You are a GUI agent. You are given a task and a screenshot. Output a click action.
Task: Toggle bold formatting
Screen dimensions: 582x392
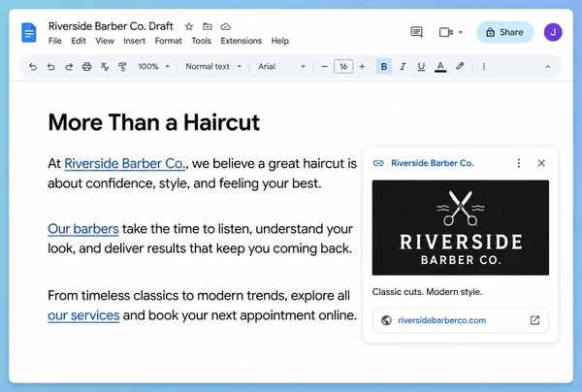click(x=384, y=67)
